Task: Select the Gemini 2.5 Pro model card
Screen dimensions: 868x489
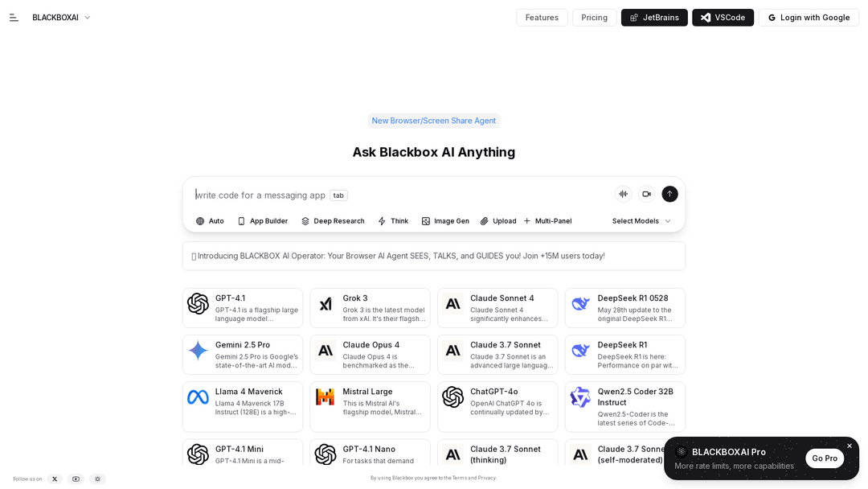Action: tap(243, 355)
